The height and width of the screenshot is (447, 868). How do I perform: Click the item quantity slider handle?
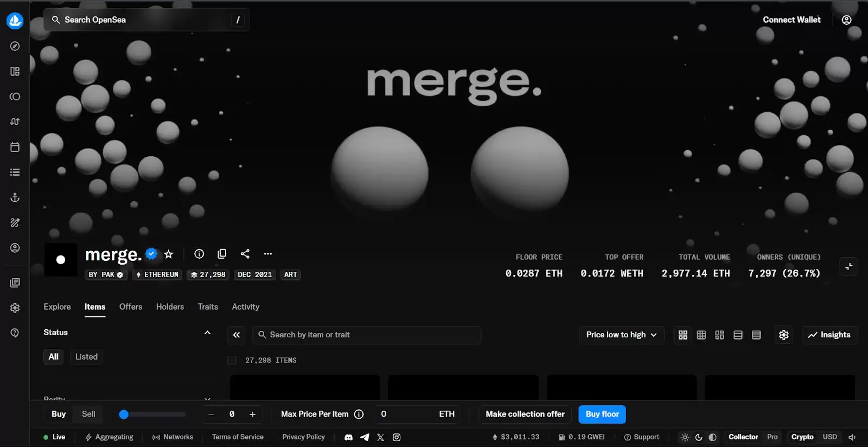click(124, 414)
